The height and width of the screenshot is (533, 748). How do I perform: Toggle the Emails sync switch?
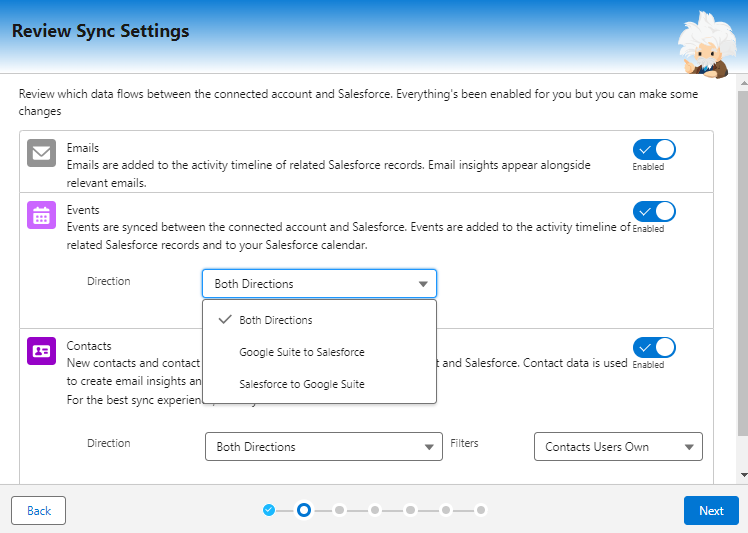click(x=654, y=149)
